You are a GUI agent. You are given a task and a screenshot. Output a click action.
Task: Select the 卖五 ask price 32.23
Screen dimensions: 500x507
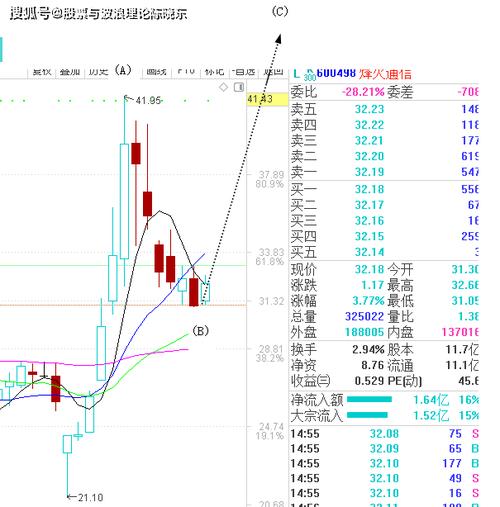coord(369,109)
